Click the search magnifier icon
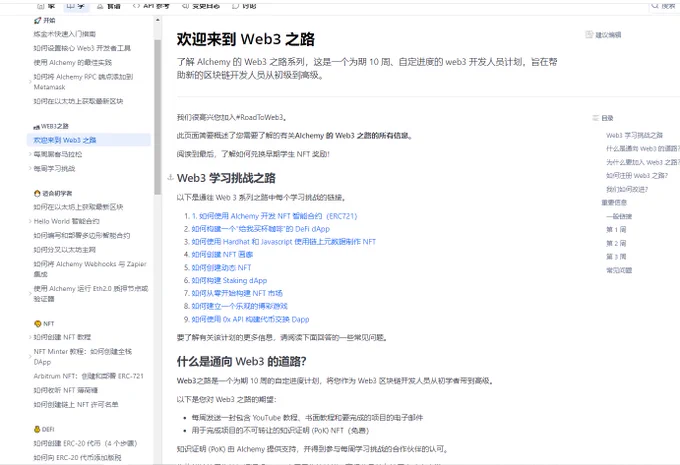 655,6
